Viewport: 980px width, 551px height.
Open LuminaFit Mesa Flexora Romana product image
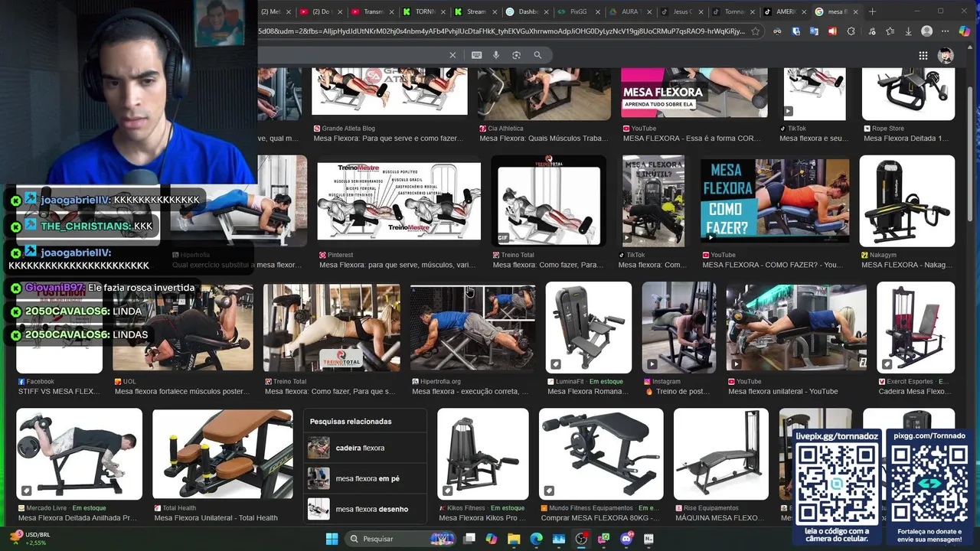pos(588,328)
